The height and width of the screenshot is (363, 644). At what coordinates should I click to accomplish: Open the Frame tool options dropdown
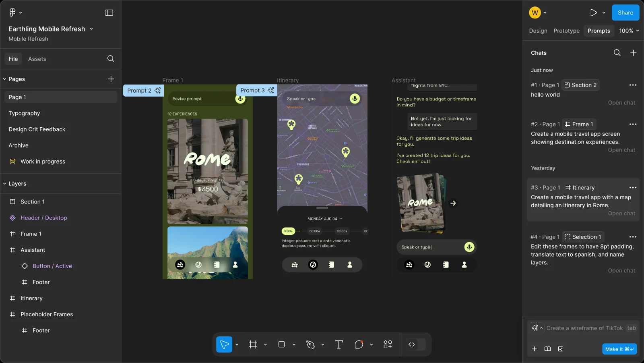(x=265, y=344)
